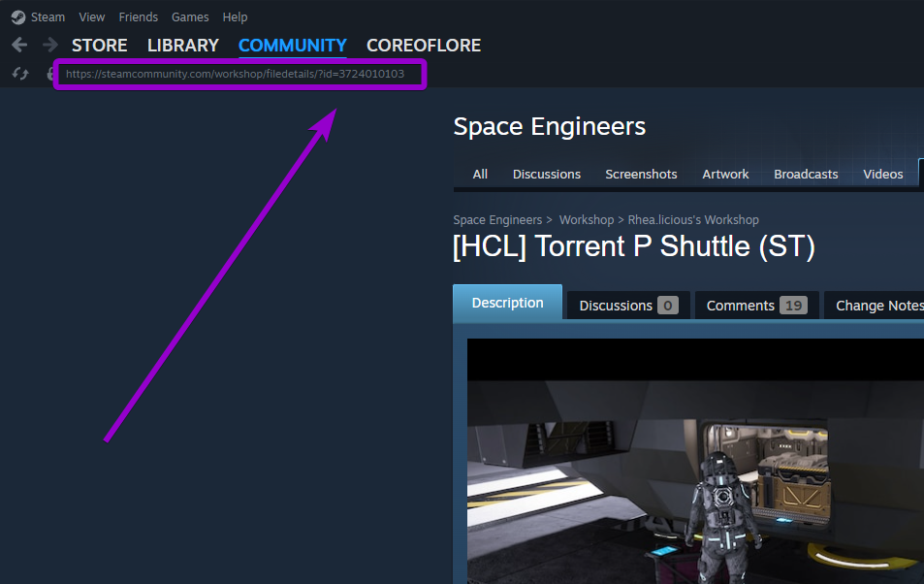
Task: Open the Games menu
Action: 190,17
